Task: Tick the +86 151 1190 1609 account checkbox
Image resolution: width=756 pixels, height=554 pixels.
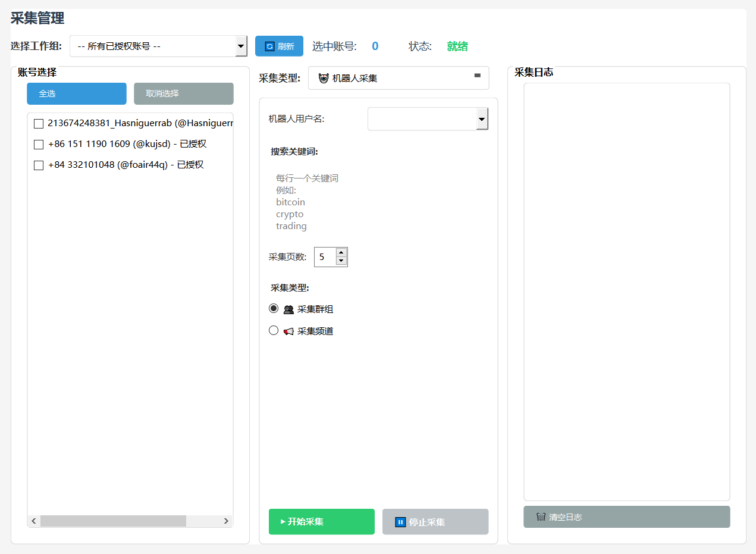Action: [39, 145]
